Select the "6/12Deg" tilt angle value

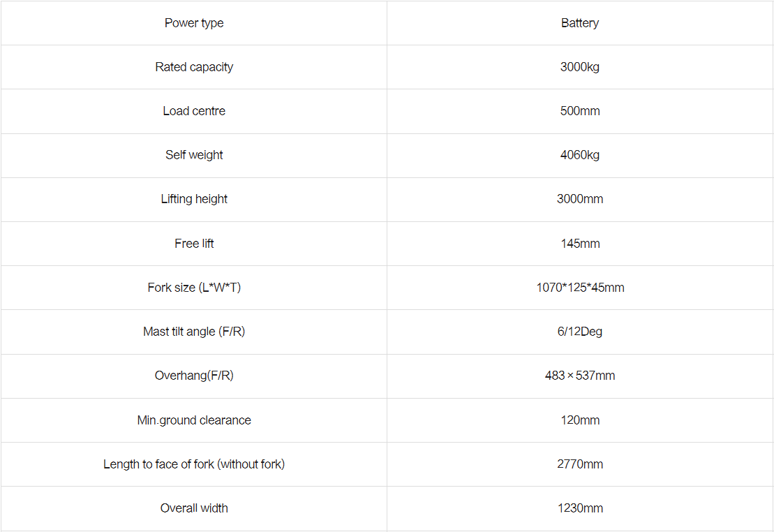[x=580, y=332]
